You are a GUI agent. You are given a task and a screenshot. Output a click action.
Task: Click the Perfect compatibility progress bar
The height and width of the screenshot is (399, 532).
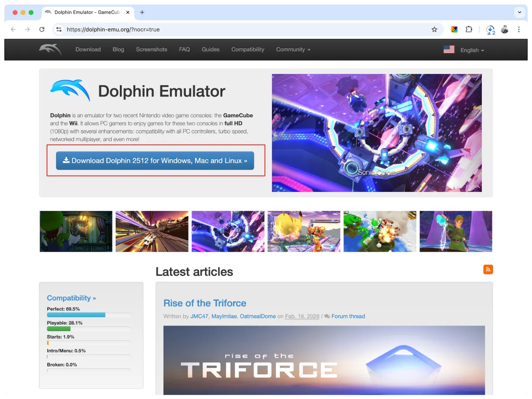[x=89, y=315]
